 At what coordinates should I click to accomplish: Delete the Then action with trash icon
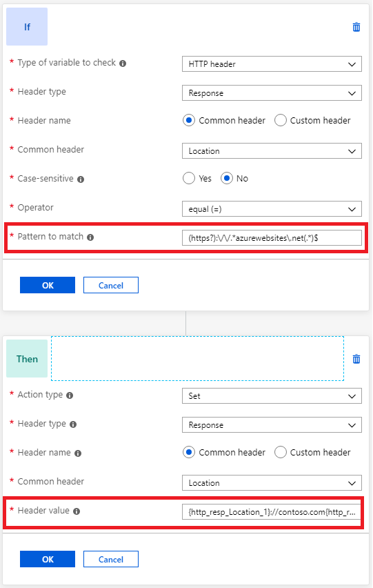pyautogui.click(x=356, y=359)
